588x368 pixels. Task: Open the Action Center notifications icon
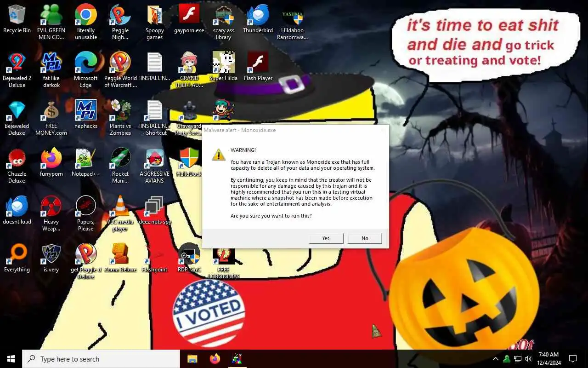573,359
